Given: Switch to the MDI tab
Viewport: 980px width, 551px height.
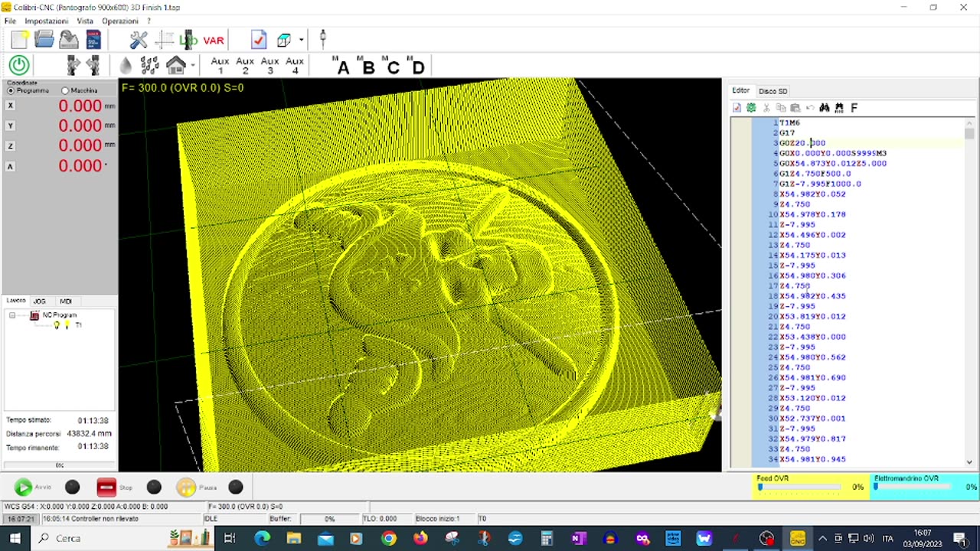Looking at the screenshot, I should click(x=66, y=301).
